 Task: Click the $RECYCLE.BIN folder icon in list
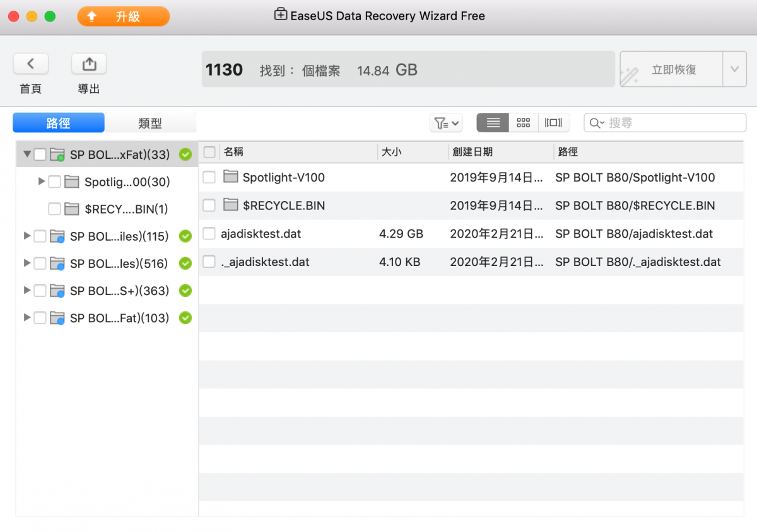click(231, 205)
